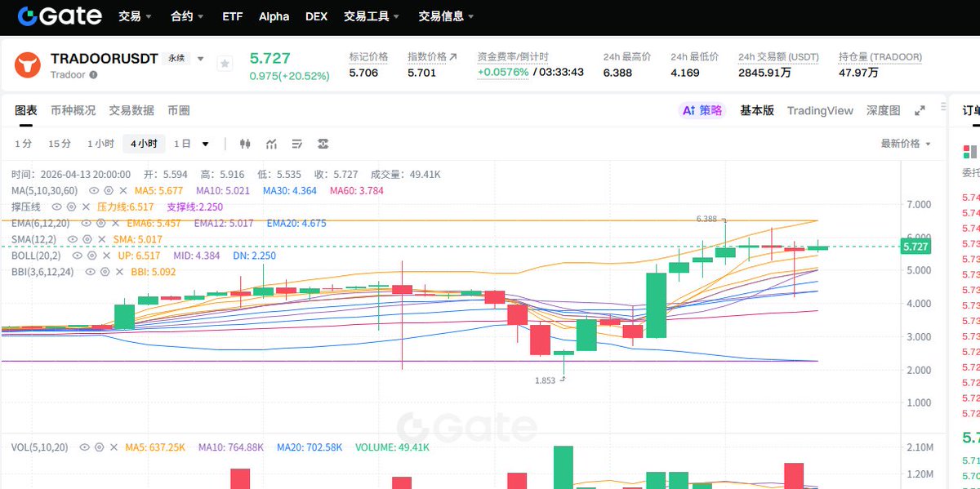This screenshot has height=489, width=980.
Task: Click the 6.388 high marker on chart
Action: 706,219
